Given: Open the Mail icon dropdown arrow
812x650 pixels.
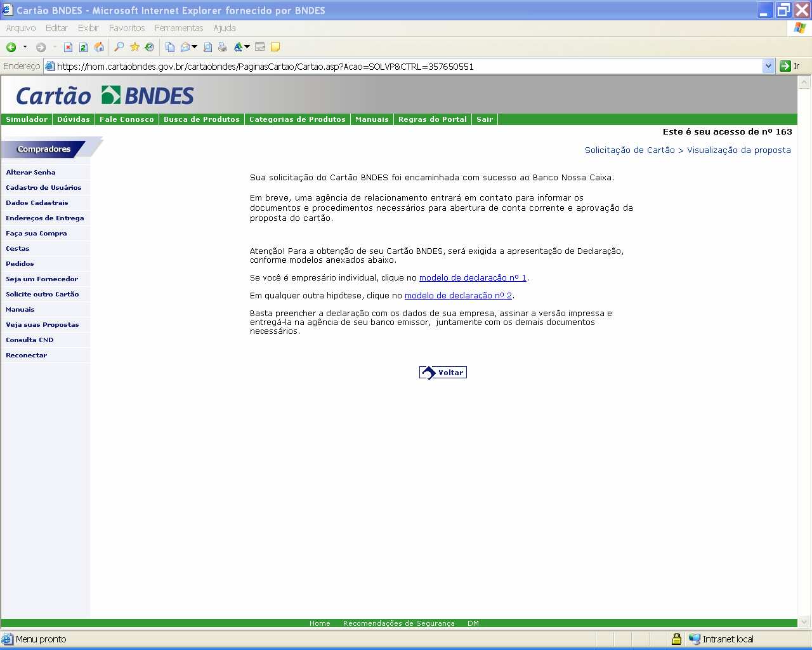Looking at the screenshot, I should 194,47.
